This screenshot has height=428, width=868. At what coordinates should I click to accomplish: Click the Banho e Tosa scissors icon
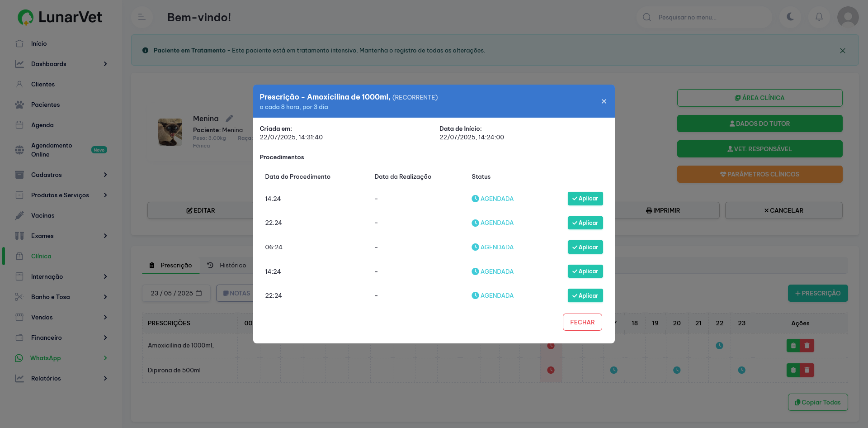[19, 297]
